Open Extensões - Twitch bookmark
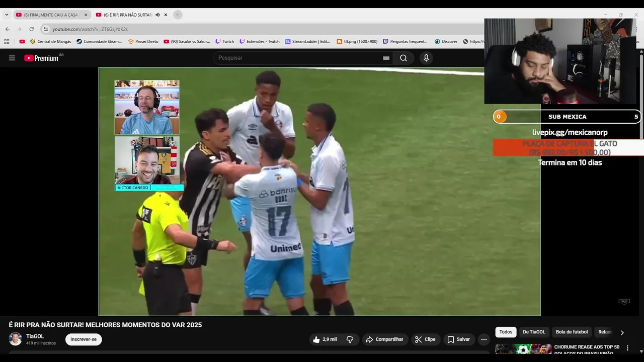The width and height of the screenshot is (644, 362). tap(260, 42)
